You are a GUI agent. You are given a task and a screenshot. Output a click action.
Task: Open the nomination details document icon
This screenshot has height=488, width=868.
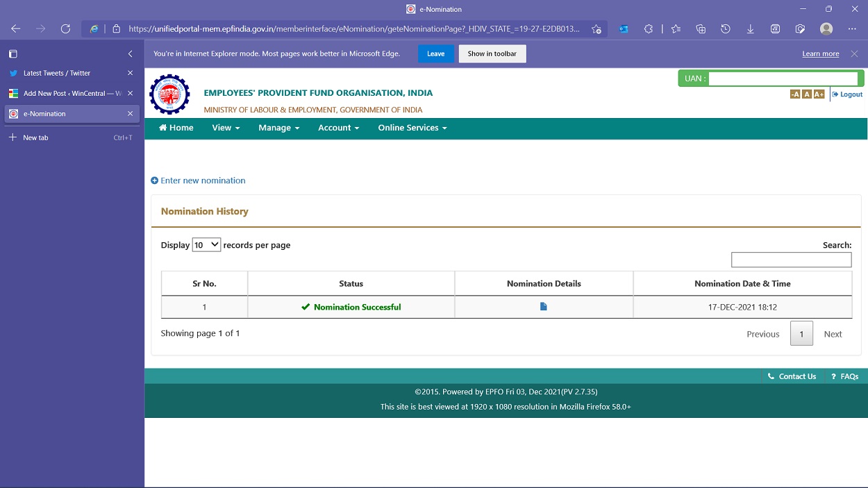[x=544, y=306]
